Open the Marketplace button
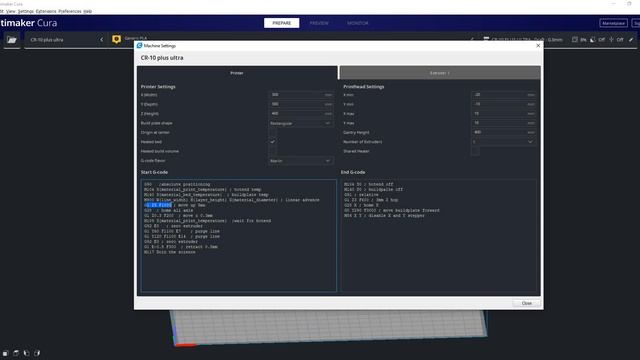Viewport: 640px width, 360px height. click(x=613, y=23)
